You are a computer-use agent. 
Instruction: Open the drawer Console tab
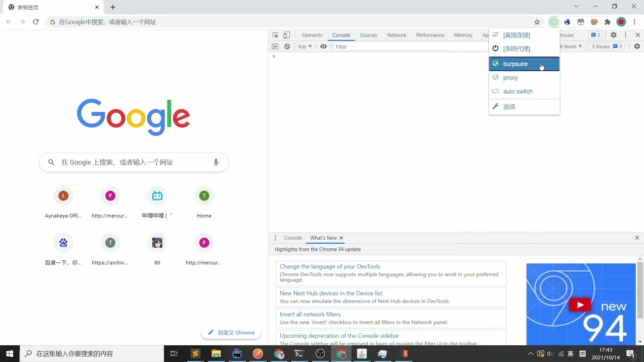click(293, 238)
